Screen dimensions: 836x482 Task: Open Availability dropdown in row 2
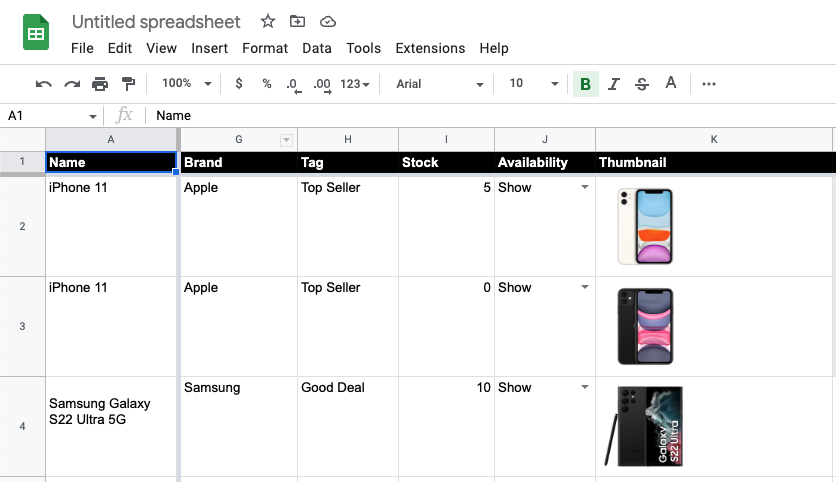(x=585, y=187)
